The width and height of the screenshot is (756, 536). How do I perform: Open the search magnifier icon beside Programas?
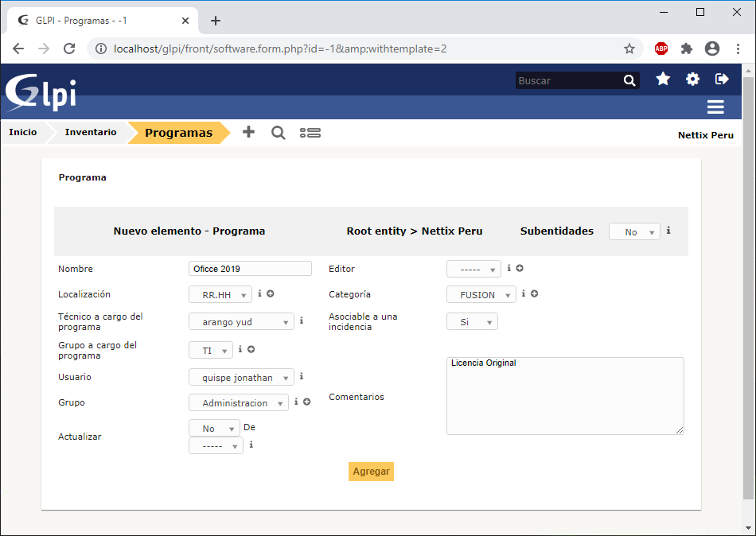(x=278, y=133)
